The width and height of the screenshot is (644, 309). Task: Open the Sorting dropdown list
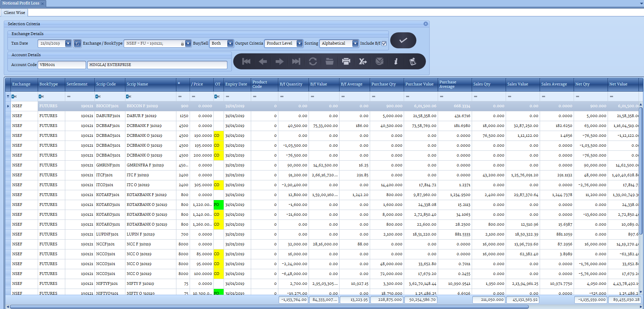click(355, 44)
